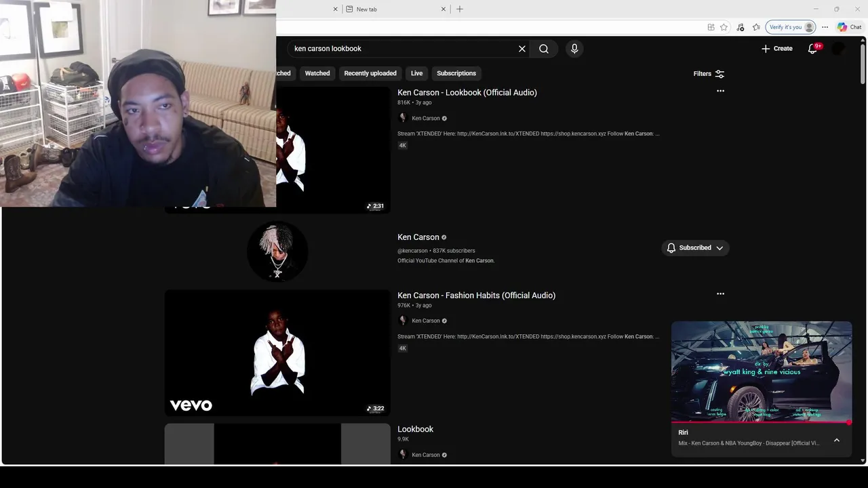Open the browser media control icon
The width and height of the screenshot is (868, 488).
tap(740, 27)
